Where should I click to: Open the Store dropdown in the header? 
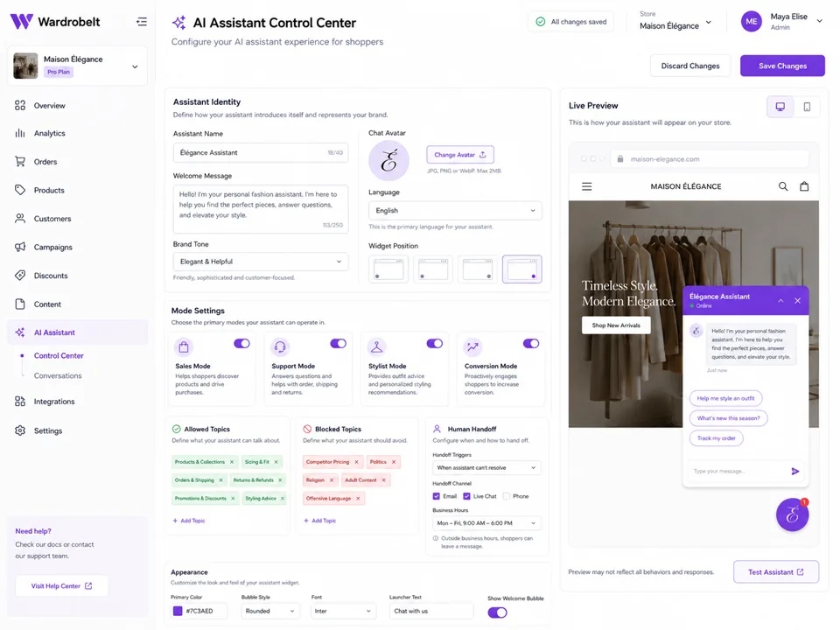[x=675, y=21]
